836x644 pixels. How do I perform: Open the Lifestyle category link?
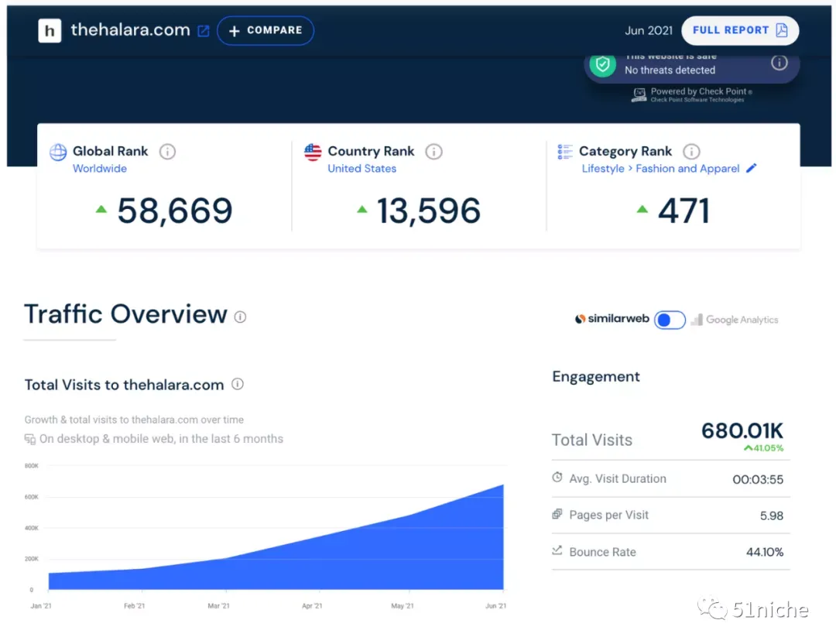[602, 169]
